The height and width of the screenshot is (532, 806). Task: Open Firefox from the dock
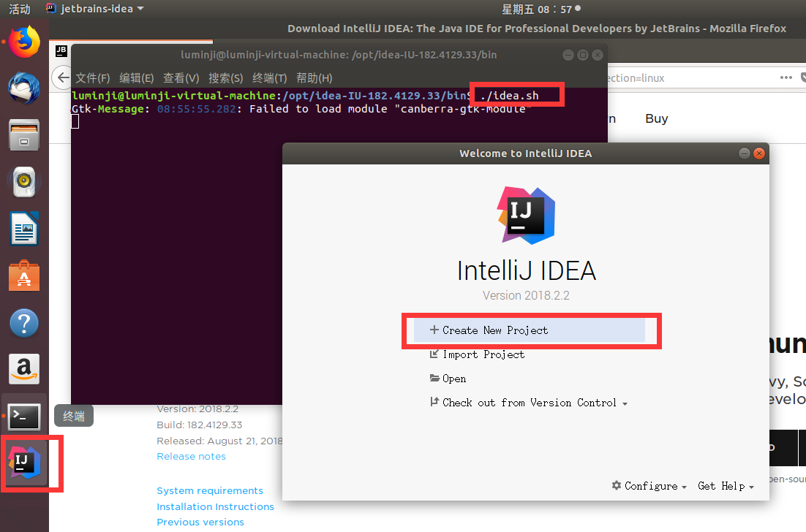coord(24,42)
